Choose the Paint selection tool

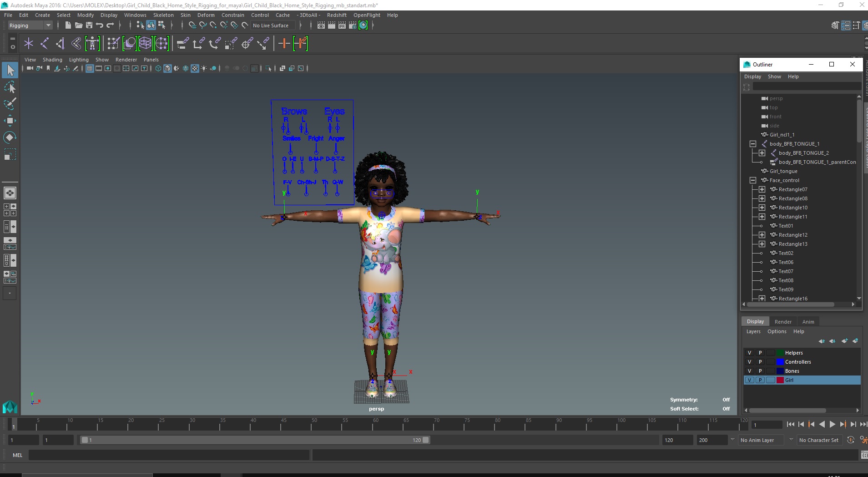(x=10, y=104)
